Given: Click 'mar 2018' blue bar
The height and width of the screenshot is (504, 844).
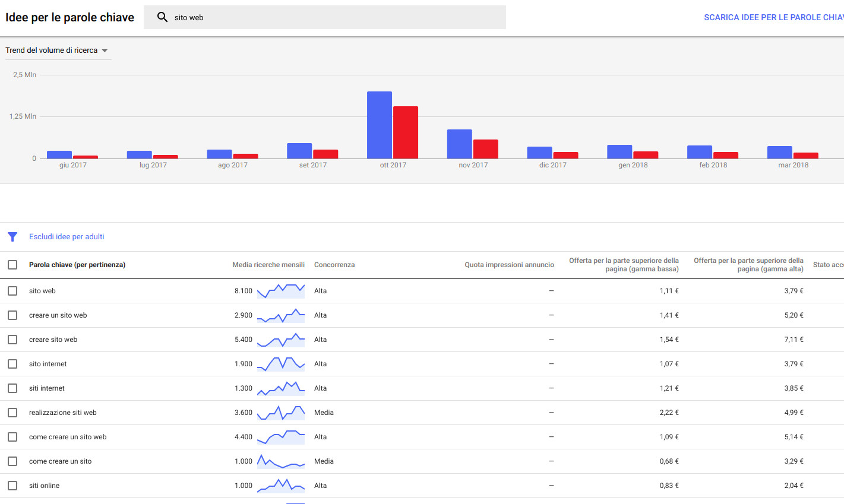Looking at the screenshot, I should pos(780,153).
